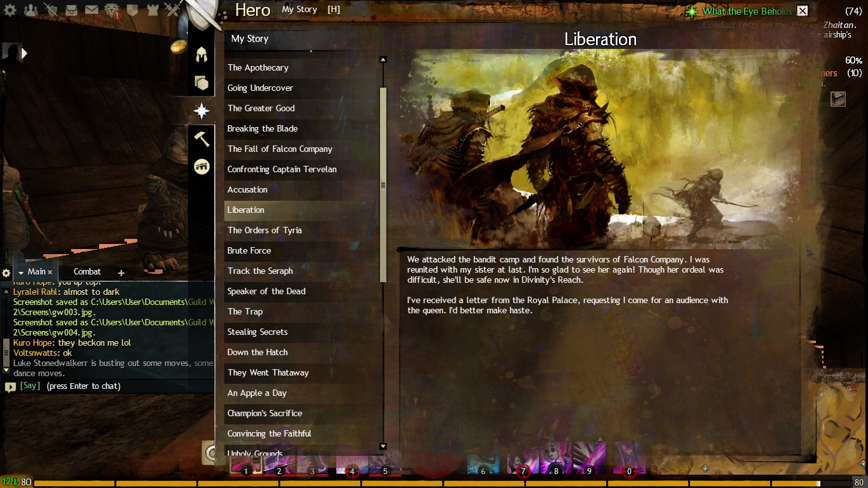This screenshot has width=868, height=488.
Task: Select the cube-shaped icon in the Hero sidebar
Action: coord(201,83)
